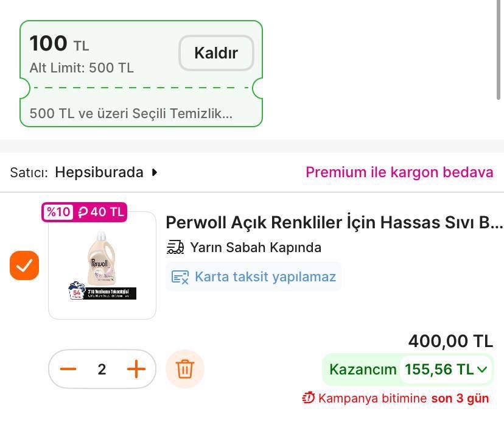The width and height of the screenshot is (504, 425).
Task: Increase quantity with the plus icon
Action: (136, 369)
